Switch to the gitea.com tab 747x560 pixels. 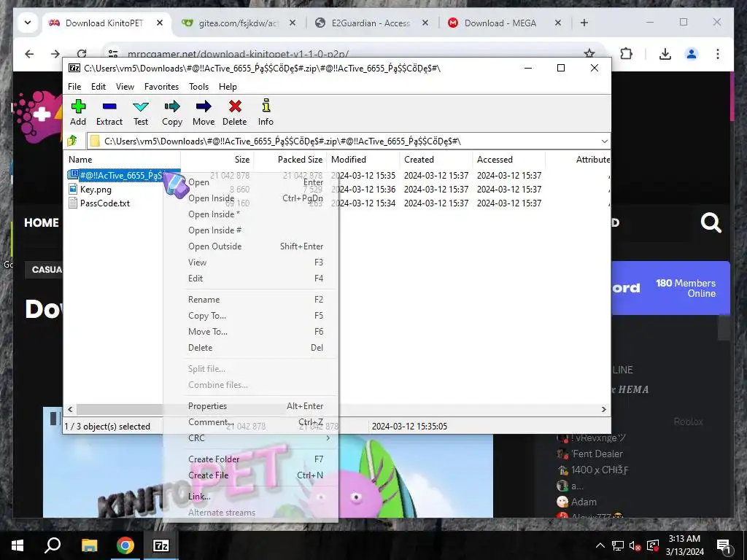click(x=237, y=23)
